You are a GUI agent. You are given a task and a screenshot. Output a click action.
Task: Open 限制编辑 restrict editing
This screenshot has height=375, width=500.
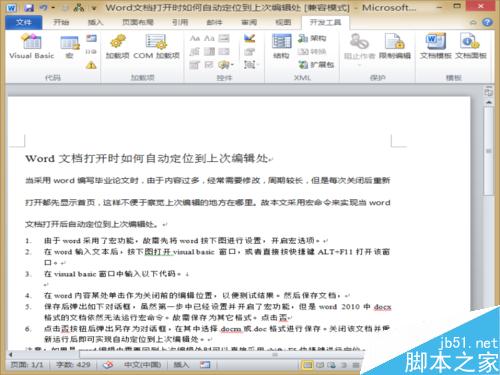click(395, 47)
